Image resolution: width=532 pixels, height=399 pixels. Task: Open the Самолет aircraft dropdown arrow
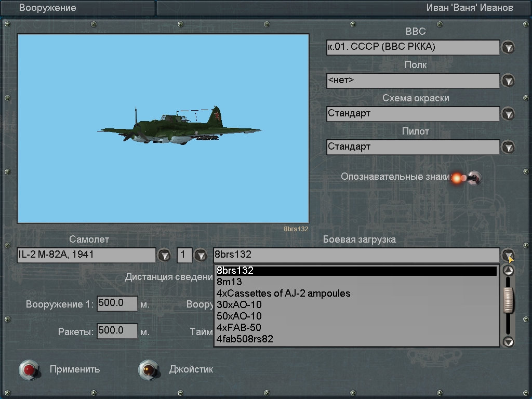tap(164, 255)
